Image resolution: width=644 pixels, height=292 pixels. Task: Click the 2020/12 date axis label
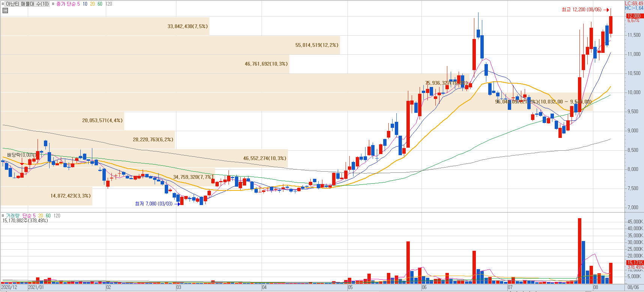pos(9,288)
